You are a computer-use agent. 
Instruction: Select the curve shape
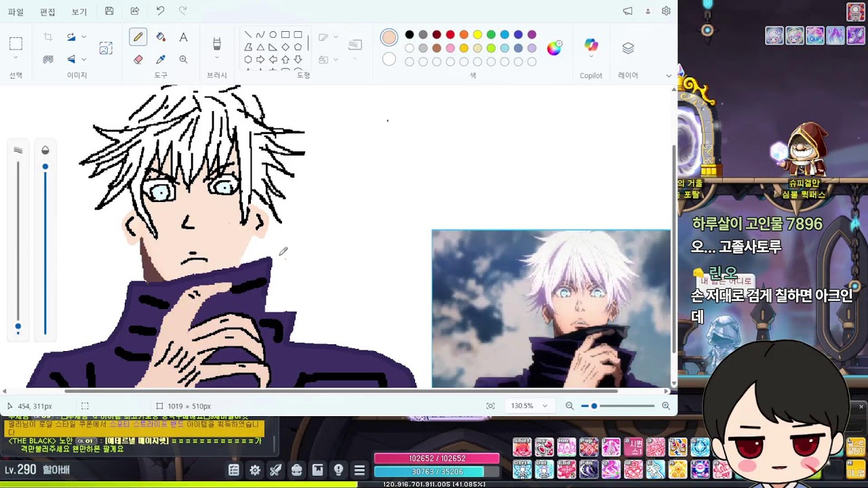click(x=260, y=35)
